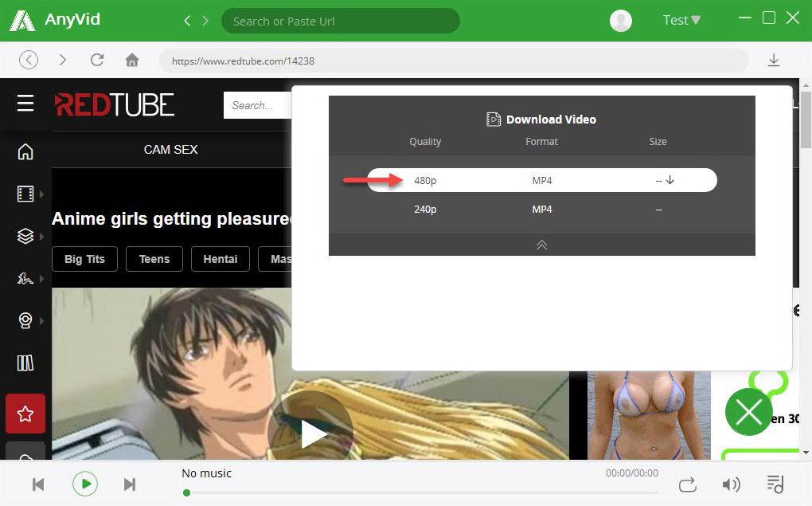Click the Anime girls video title

point(171,219)
